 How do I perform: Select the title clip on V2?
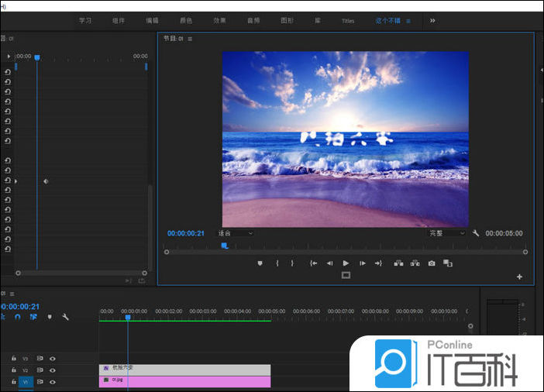click(x=184, y=370)
